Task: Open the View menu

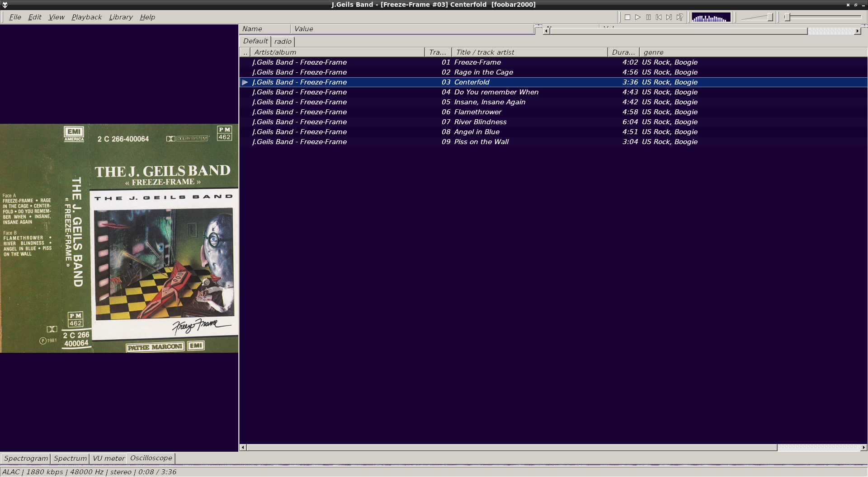Action: (57, 17)
